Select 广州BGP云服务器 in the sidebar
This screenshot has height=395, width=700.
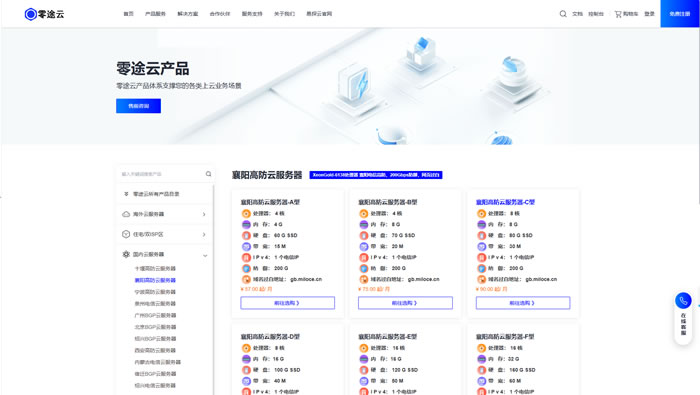coord(155,315)
